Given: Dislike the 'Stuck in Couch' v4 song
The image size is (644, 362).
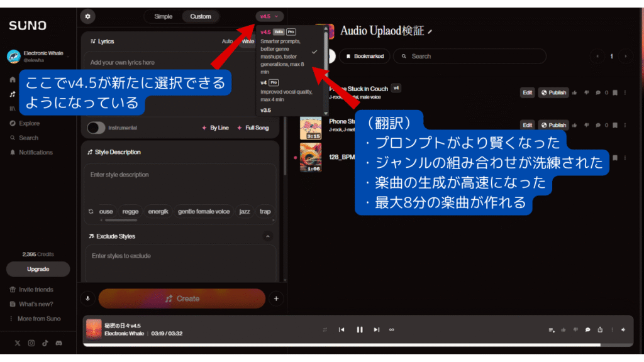Looking at the screenshot, I should click(x=586, y=93).
